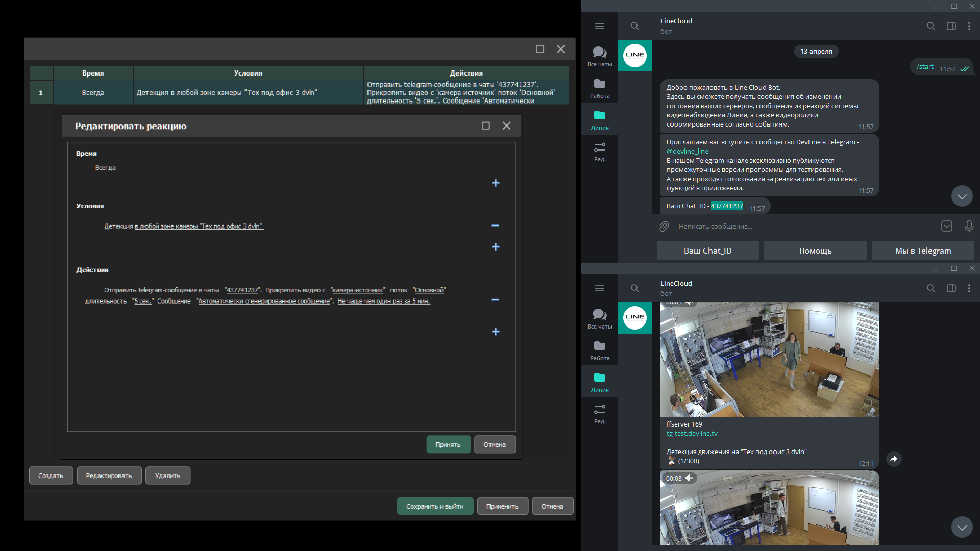This screenshot has width=980, height=551.
Task: Change the 'Основной' stream selection
Action: [429, 290]
